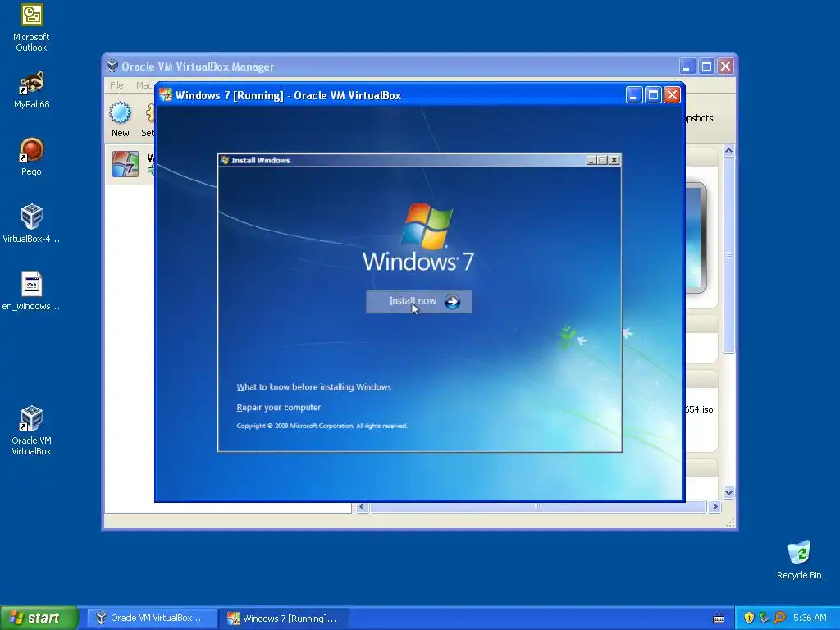Maximize the Windows 7 [Running] VM window

(653, 95)
